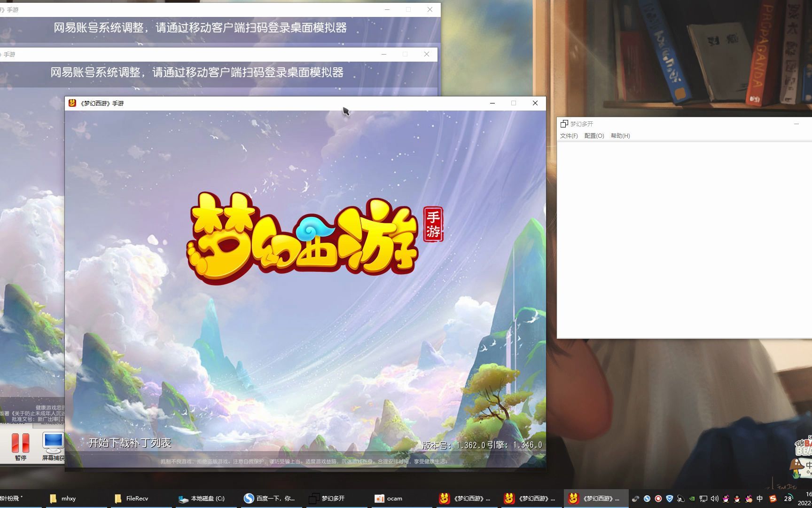This screenshot has height=508, width=812.
Task: Close the second background 手游 window
Action: pyautogui.click(x=426, y=54)
